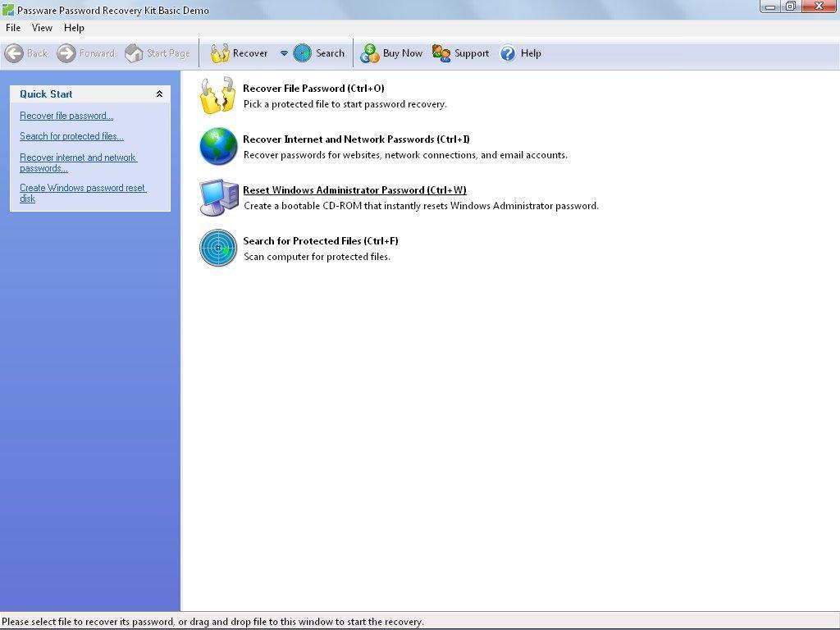Click the computer icon for Windows reset
The height and width of the screenshot is (630, 840).
(x=218, y=197)
